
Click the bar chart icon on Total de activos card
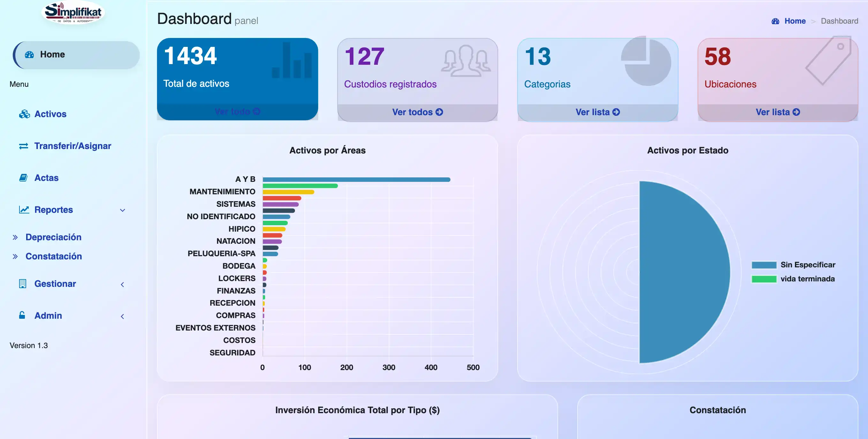point(291,60)
